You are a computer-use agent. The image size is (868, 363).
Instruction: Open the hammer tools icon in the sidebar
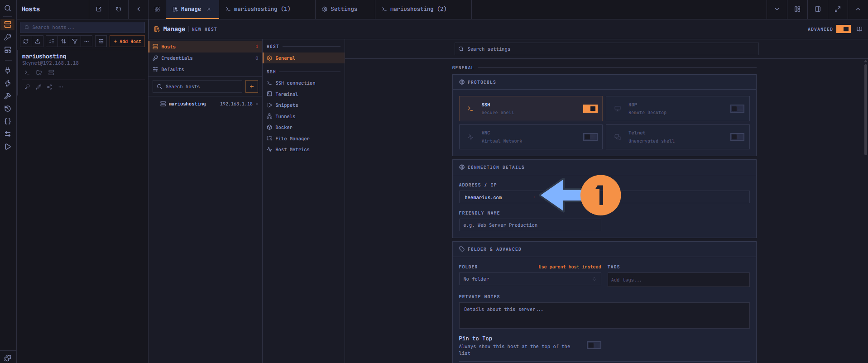8,96
